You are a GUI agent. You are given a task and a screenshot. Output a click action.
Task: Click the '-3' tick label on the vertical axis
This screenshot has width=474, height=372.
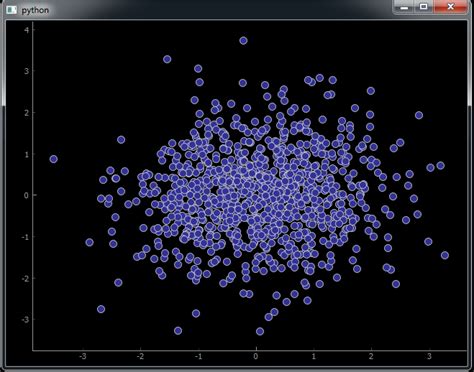[25, 319]
